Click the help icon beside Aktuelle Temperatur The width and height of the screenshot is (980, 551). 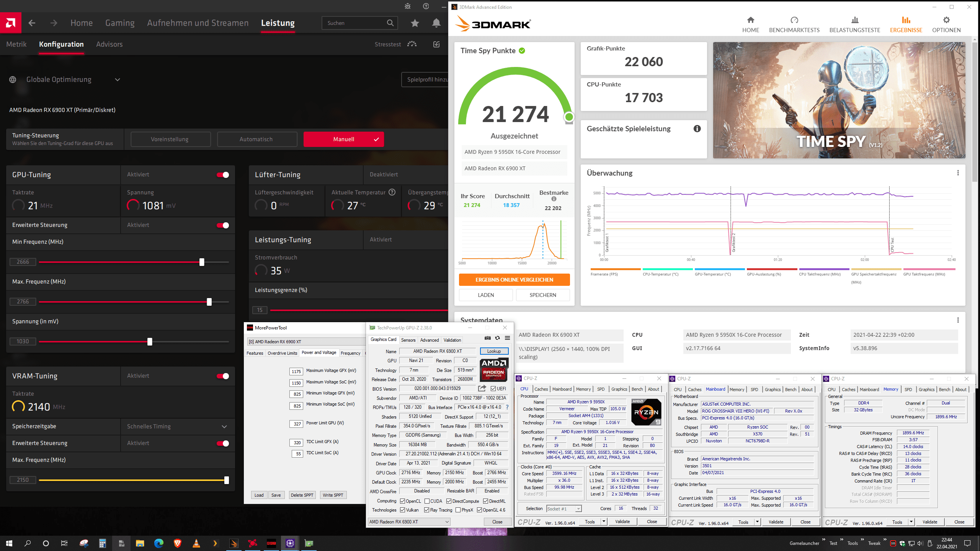point(392,192)
